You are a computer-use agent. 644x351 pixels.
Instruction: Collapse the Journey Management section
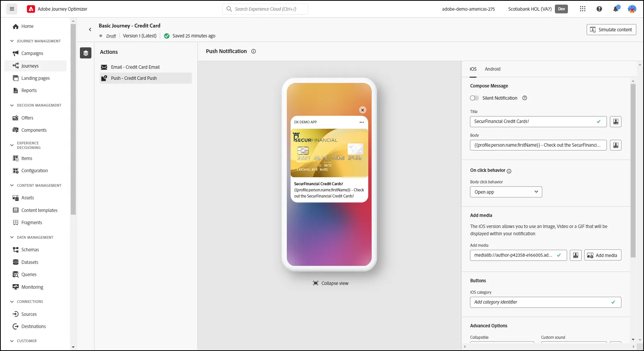point(12,41)
